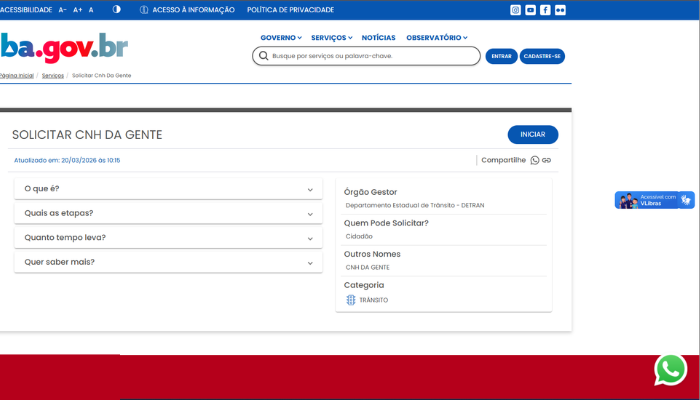Click the ba.gov.br logo
This screenshot has height=400, width=700.
64,47
